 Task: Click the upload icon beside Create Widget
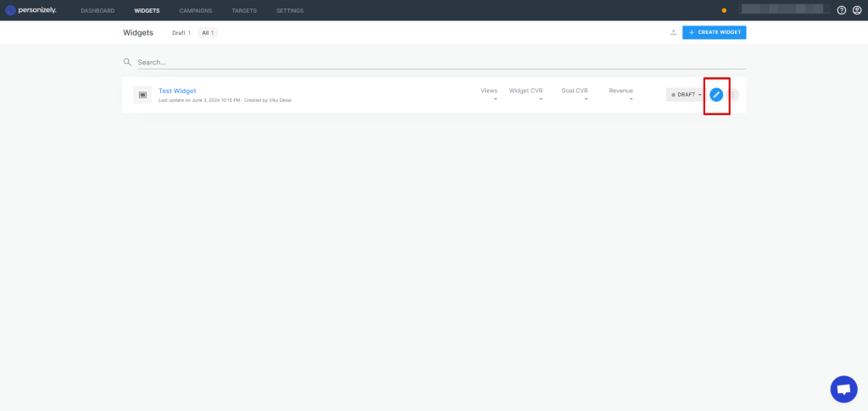(673, 32)
